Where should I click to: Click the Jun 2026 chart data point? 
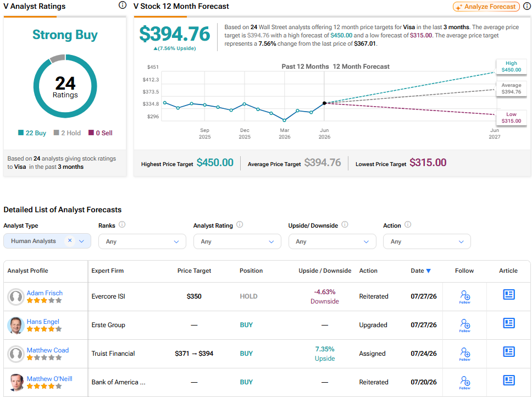[324, 103]
